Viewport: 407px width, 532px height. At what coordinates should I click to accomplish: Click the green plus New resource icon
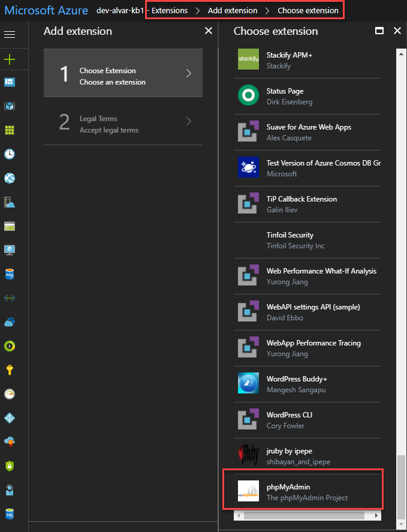pyautogui.click(x=10, y=60)
